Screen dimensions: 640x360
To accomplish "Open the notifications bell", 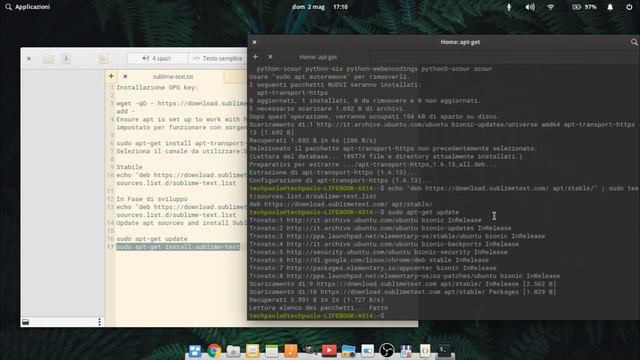I will (x=610, y=7).
